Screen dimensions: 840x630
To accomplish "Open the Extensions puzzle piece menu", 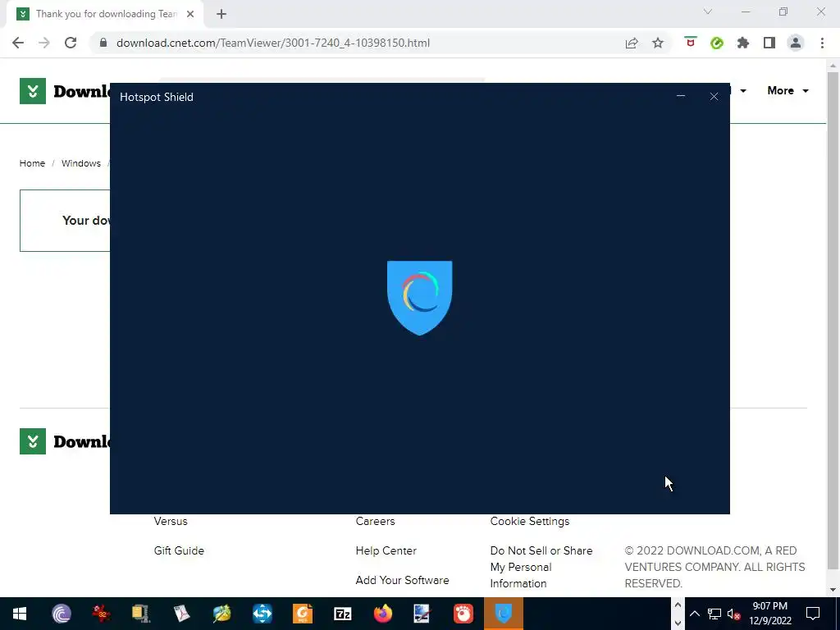I will click(743, 43).
